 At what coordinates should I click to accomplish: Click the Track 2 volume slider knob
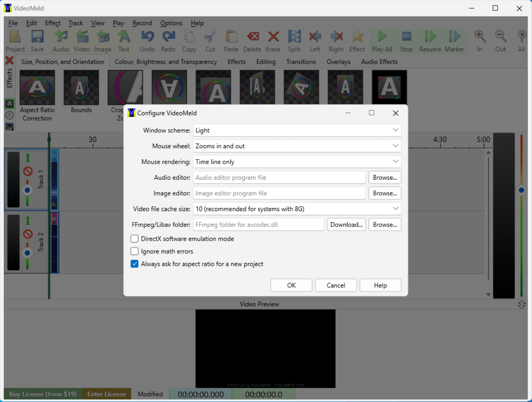coord(28,253)
